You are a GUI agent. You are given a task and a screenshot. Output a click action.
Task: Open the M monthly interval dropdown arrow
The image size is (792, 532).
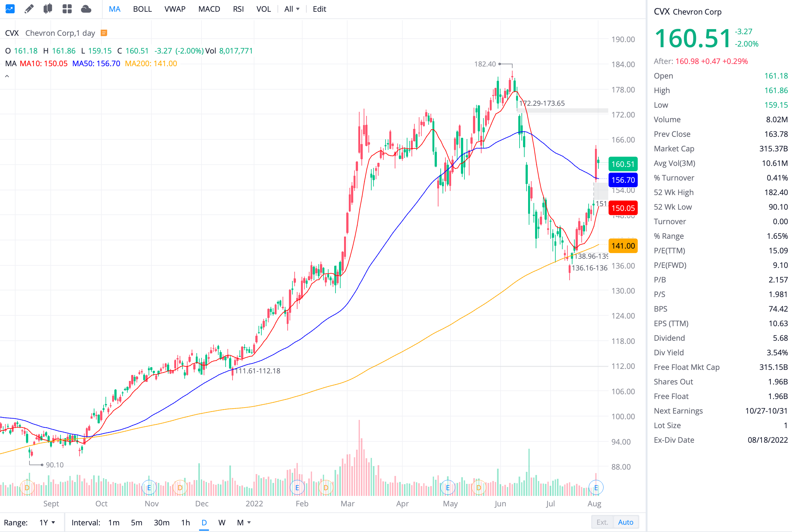(x=249, y=522)
